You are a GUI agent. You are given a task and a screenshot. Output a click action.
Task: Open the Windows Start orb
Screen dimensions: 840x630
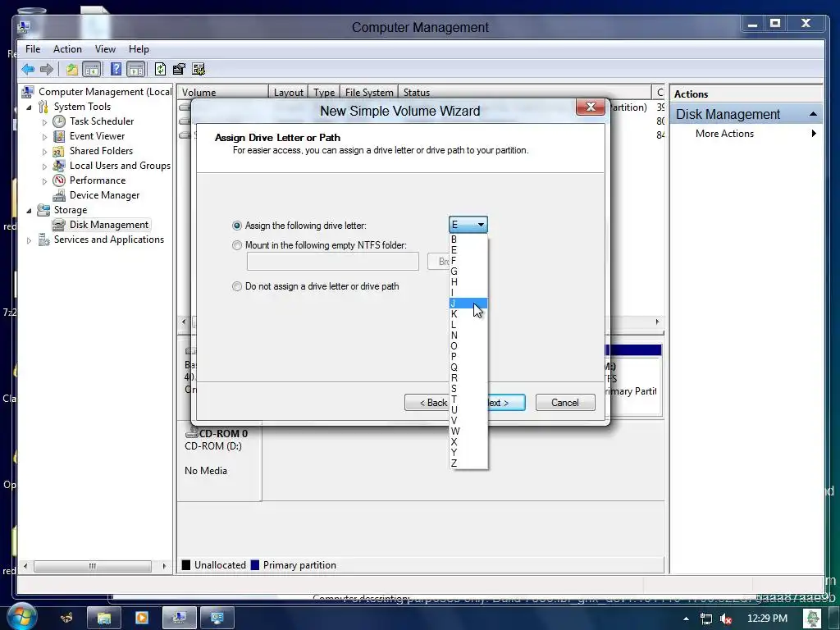[21, 615]
